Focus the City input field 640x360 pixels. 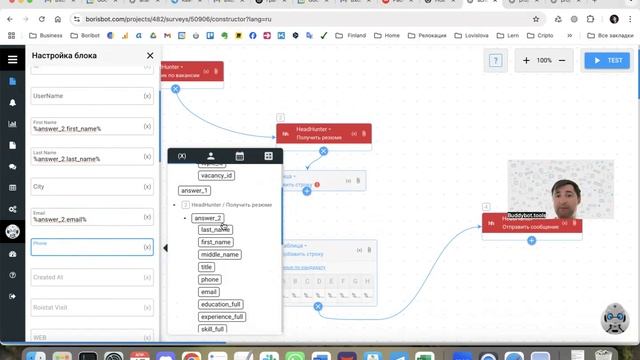pos(92,187)
